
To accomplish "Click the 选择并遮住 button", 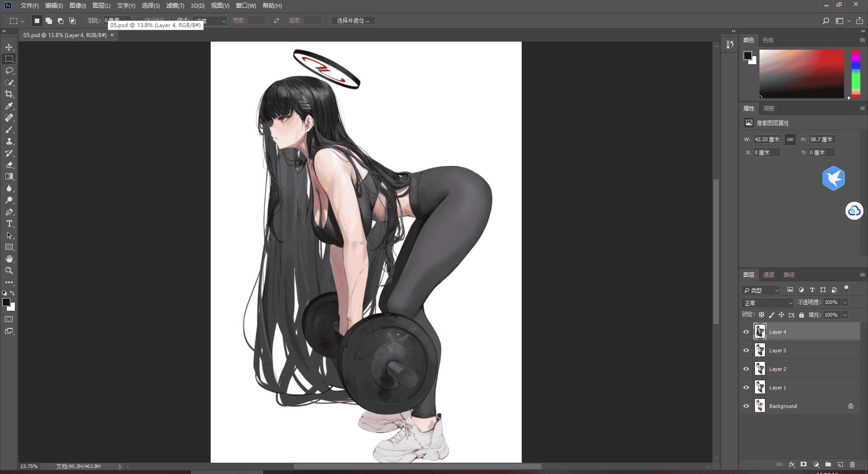I will pos(353,21).
